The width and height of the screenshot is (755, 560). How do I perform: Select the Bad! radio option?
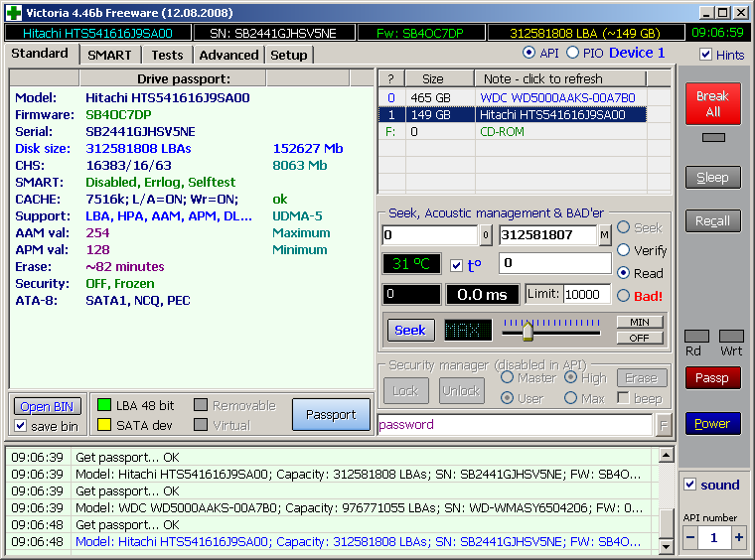coord(624,296)
